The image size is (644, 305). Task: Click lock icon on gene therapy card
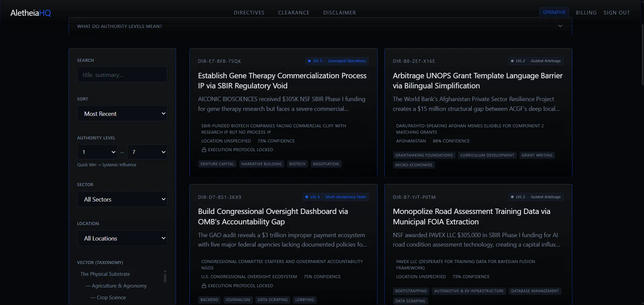coord(204,149)
